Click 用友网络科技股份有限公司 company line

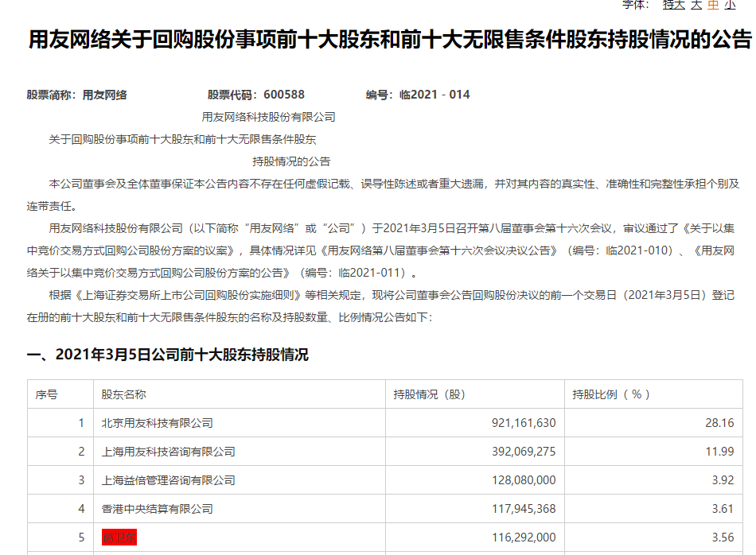point(268,117)
